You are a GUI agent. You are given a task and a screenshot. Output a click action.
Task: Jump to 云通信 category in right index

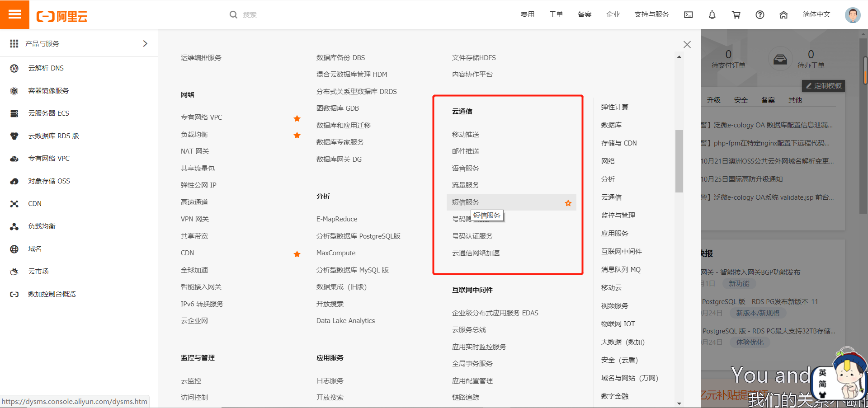611,197
